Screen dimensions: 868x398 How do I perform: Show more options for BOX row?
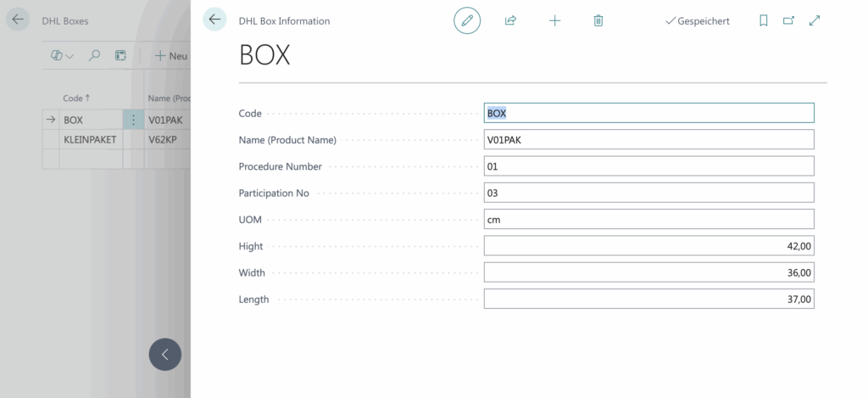tap(133, 120)
